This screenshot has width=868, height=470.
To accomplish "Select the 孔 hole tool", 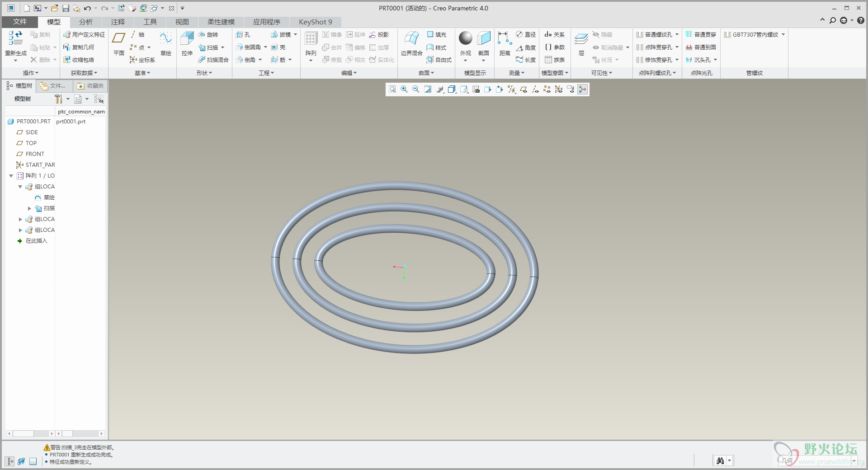I will coord(243,34).
